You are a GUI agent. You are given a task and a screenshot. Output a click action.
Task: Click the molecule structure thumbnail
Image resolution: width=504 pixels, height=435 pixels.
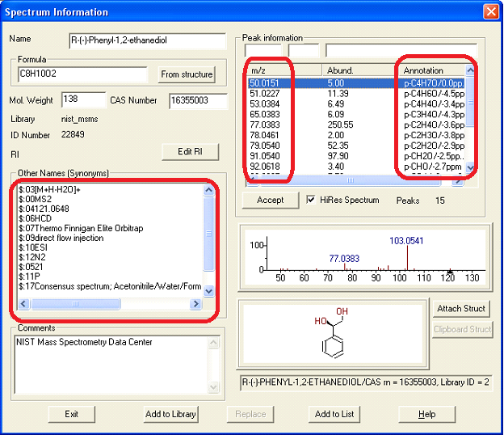coord(333,333)
